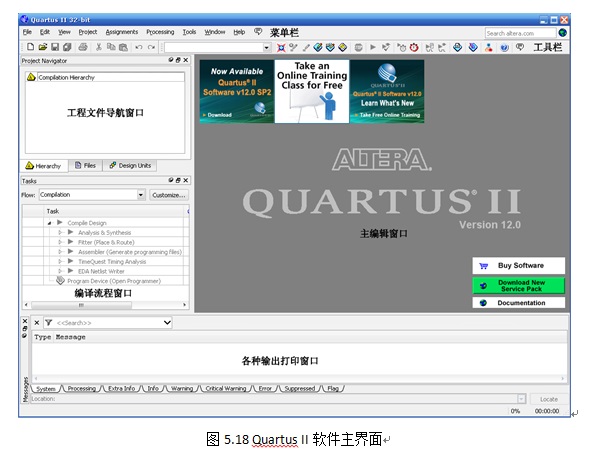Click the Messages <<Search>> input field
Image resolution: width=606 pixels, height=452 pixels.
(x=109, y=323)
